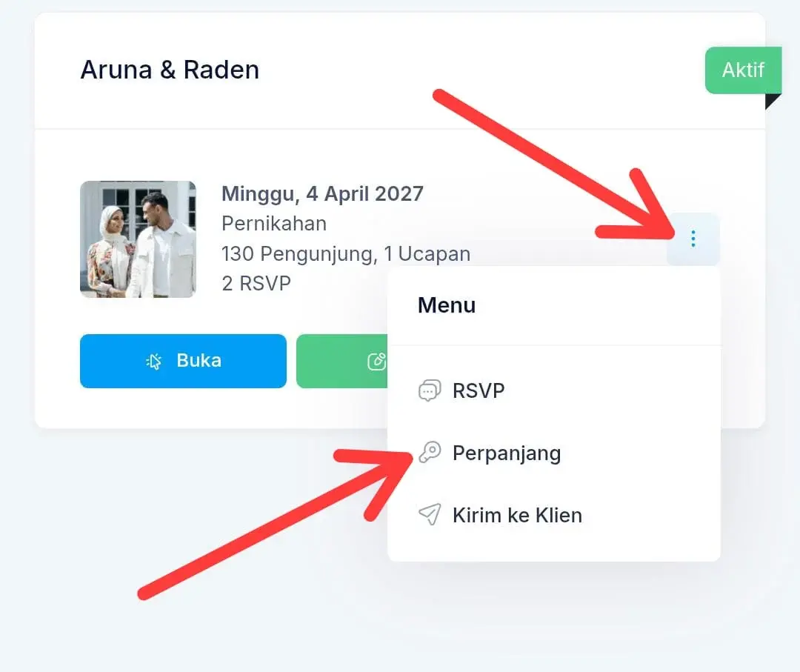Click the pencil edit icon on green button

(376, 362)
